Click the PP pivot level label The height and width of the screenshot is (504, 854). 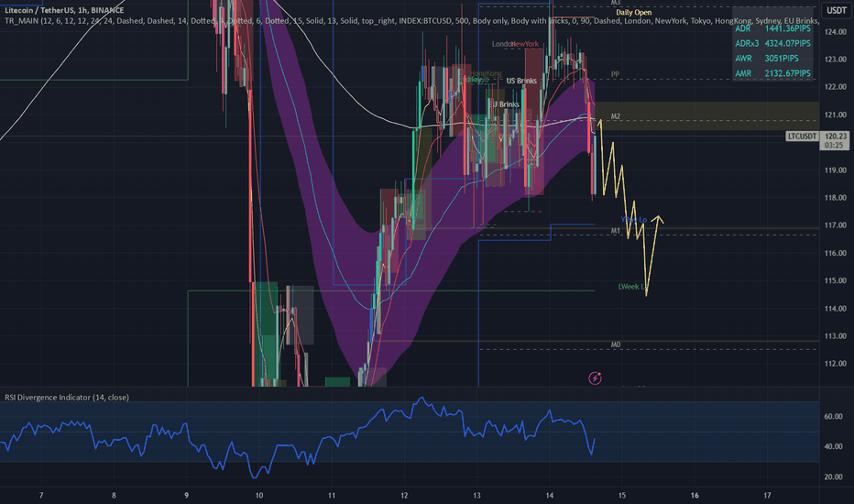(x=615, y=74)
